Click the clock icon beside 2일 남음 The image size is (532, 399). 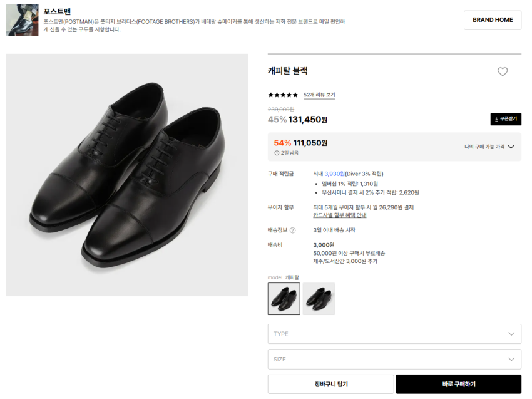[x=277, y=153]
